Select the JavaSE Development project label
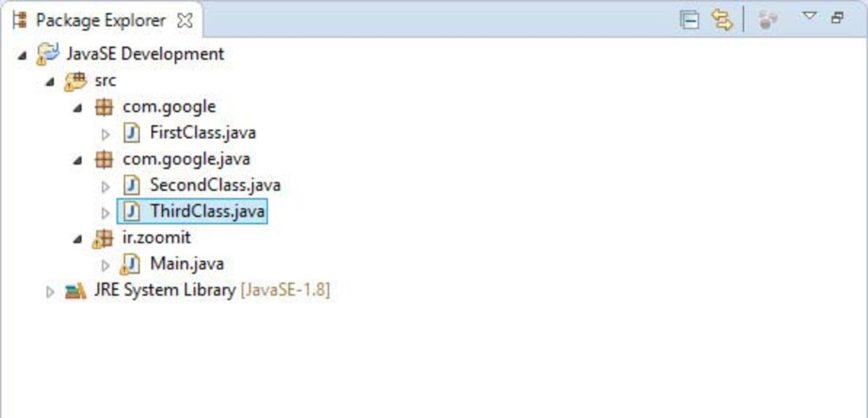 (146, 54)
